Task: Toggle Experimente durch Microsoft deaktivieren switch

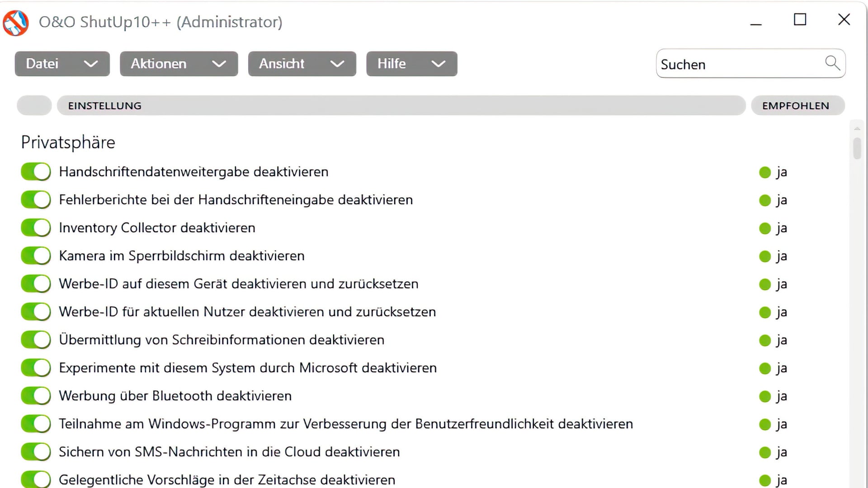Action: click(36, 368)
